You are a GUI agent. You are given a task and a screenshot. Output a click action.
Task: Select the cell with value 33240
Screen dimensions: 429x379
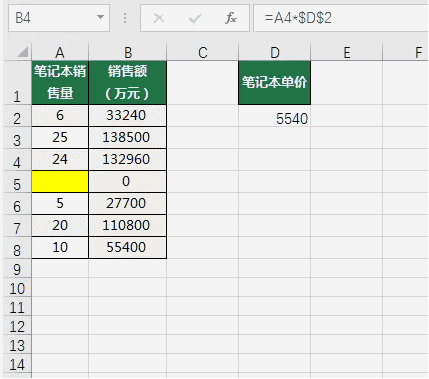pos(128,116)
